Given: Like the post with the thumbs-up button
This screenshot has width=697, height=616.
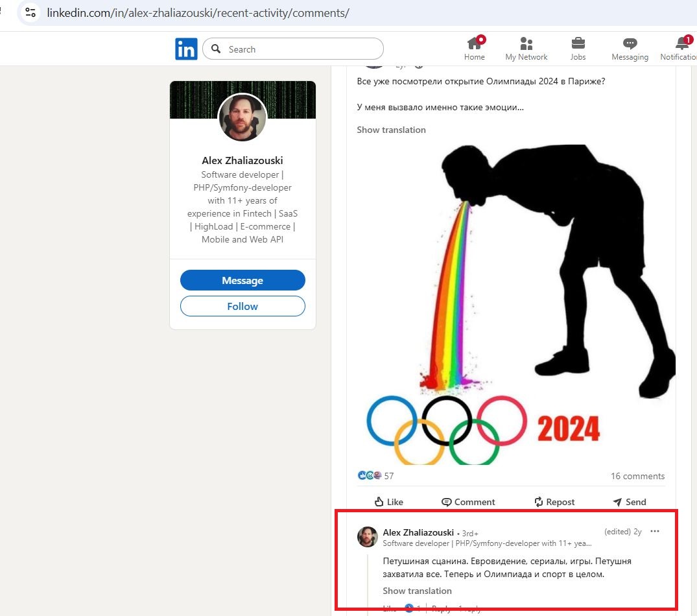Looking at the screenshot, I should click(x=389, y=502).
